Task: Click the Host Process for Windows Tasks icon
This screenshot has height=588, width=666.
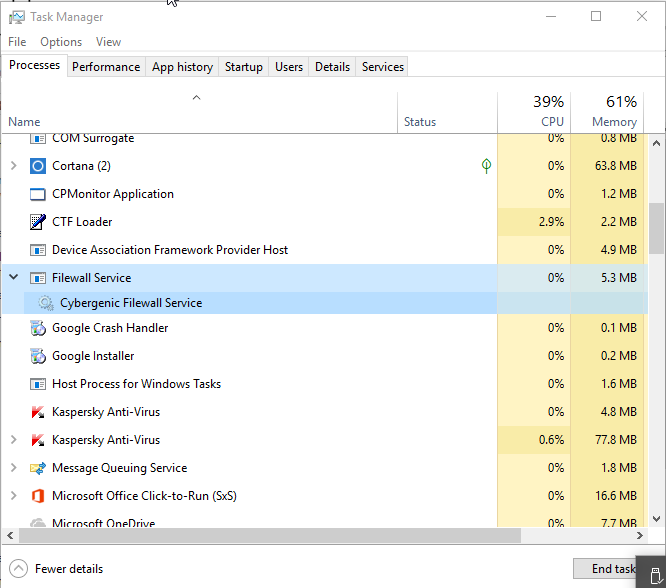Action: click(x=37, y=384)
